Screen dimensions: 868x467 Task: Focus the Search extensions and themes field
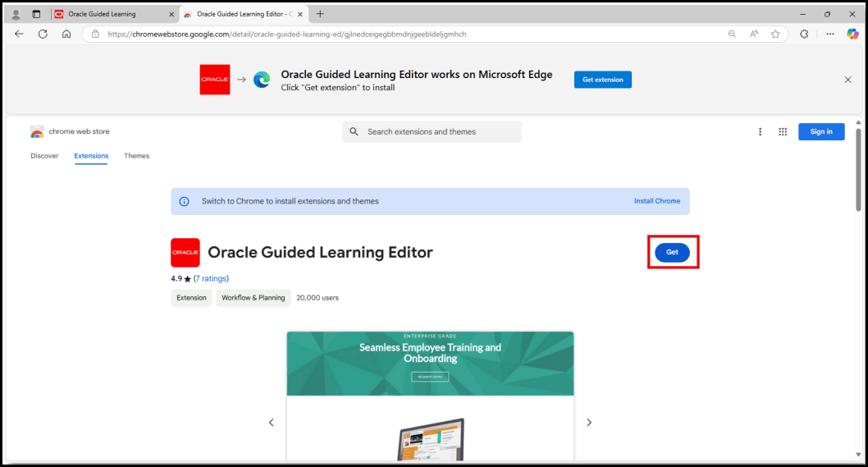pos(432,132)
